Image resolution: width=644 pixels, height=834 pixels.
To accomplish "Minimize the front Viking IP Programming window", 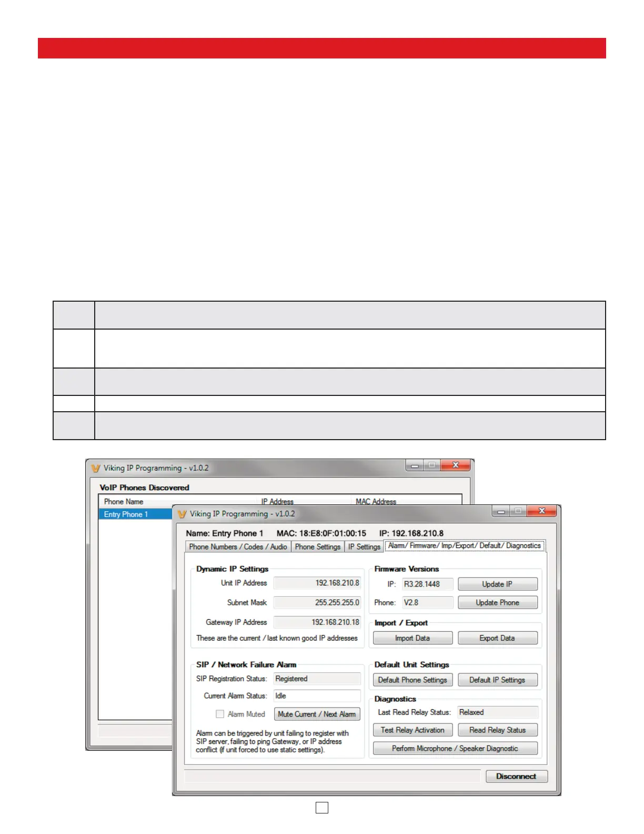I will click(501, 511).
